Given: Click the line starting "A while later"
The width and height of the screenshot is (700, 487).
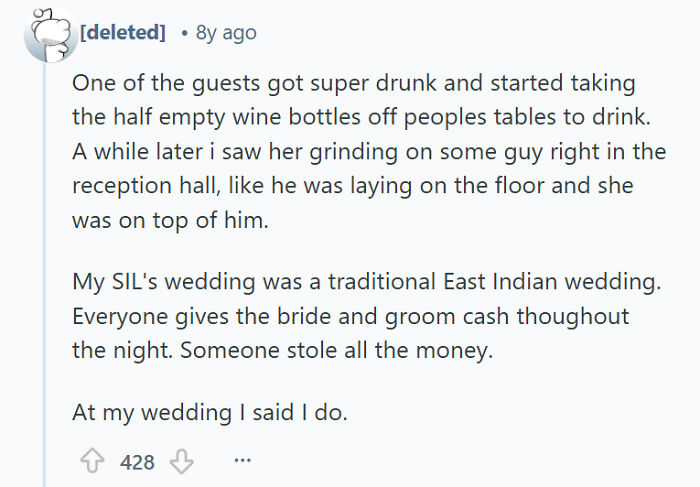Looking at the screenshot, I should point(368,152).
